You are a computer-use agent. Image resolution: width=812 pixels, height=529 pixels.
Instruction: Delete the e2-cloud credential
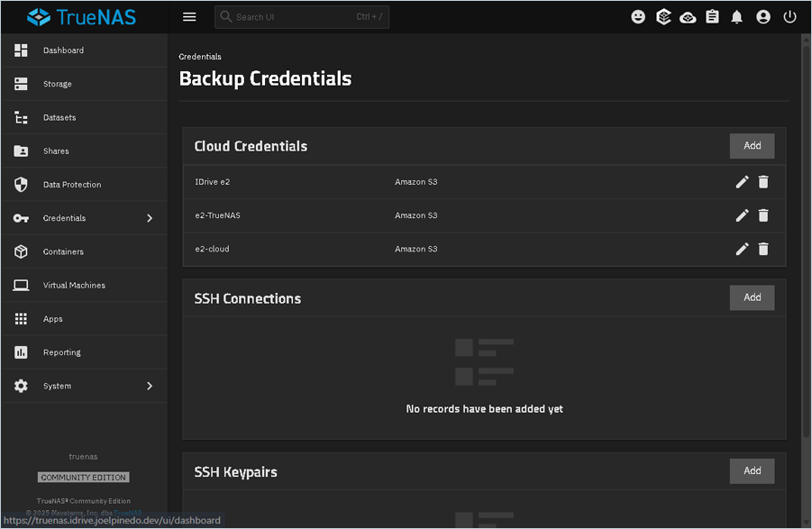point(763,249)
